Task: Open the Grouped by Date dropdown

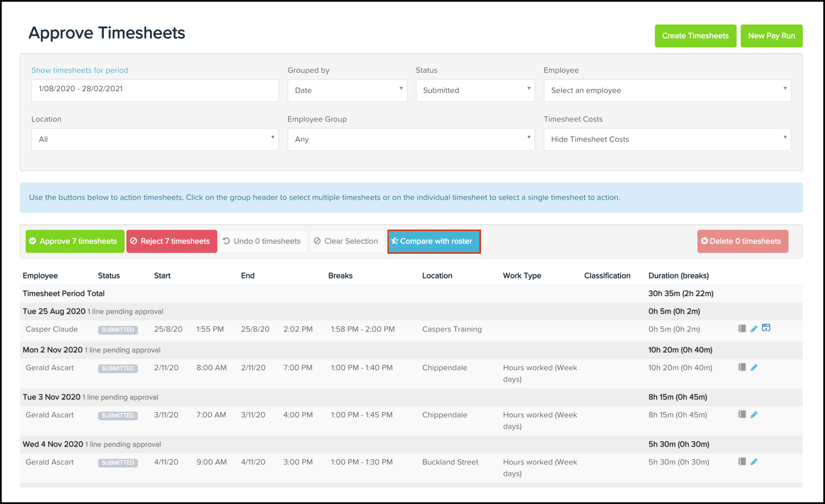Action: click(347, 90)
